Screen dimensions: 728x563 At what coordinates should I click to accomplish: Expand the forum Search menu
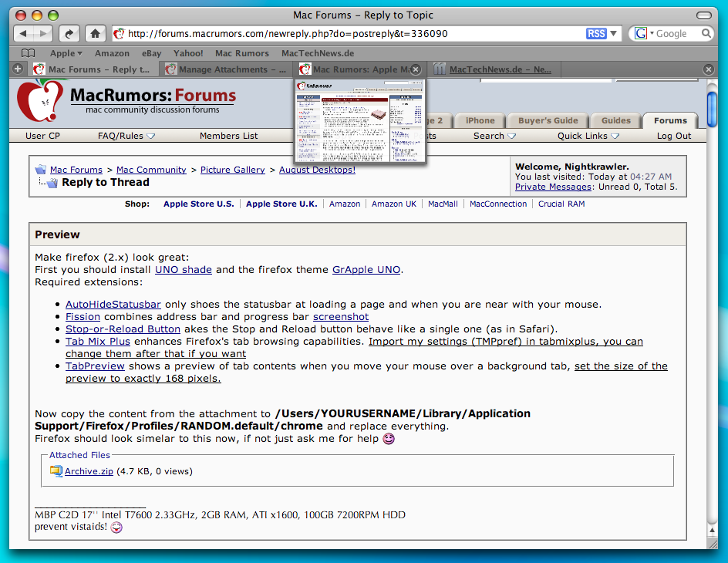(494, 136)
